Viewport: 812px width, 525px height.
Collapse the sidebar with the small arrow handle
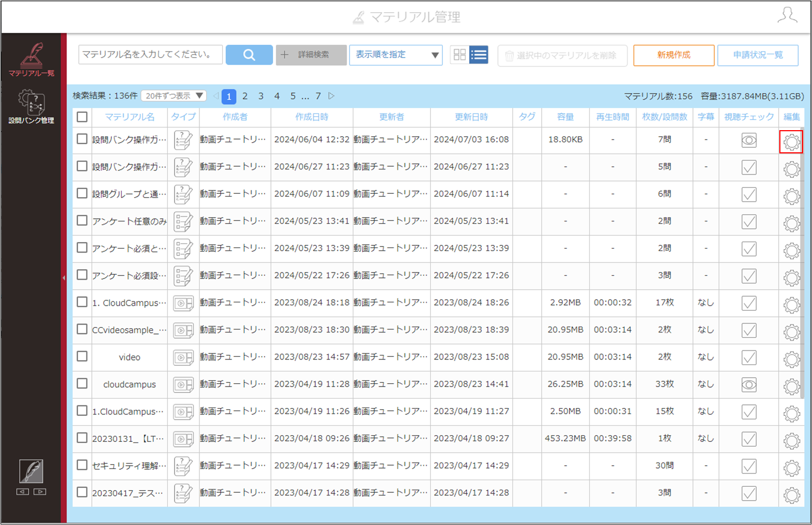tap(64, 278)
